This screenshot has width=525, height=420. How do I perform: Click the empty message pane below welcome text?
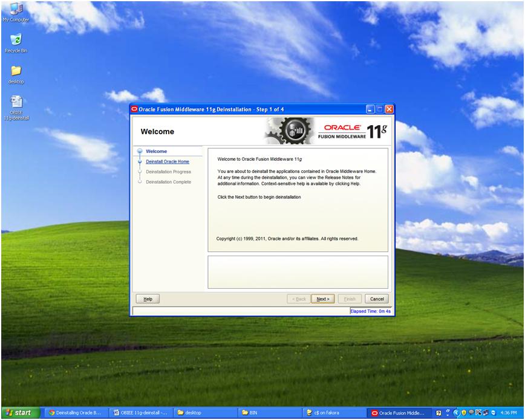pos(298,272)
